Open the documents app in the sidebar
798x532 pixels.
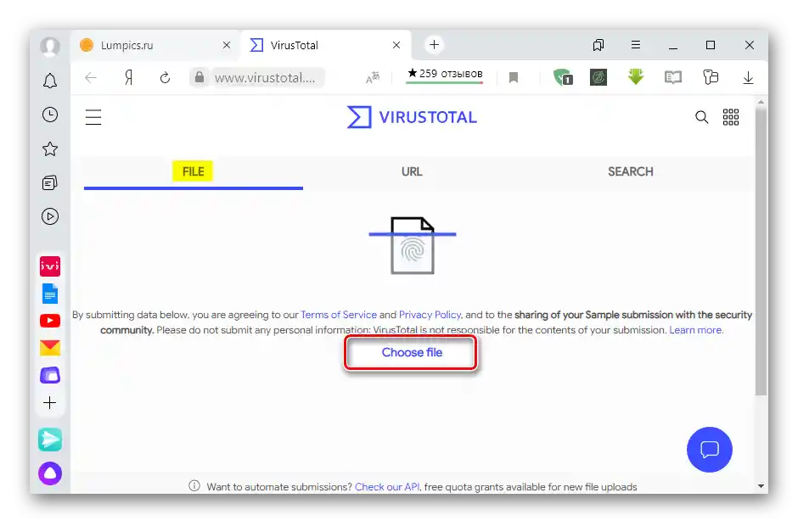click(50, 294)
